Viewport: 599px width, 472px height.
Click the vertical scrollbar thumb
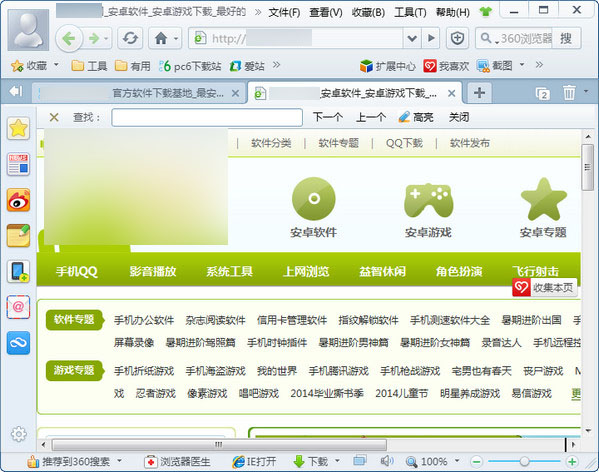[x=588, y=167]
